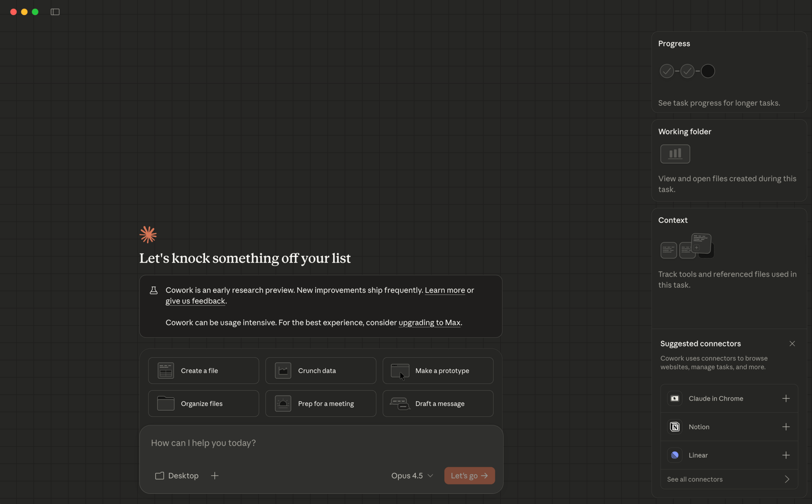This screenshot has height=504, width=812.
Task: Open the upgrading to Max link
Action: click(x=429, y=323)
